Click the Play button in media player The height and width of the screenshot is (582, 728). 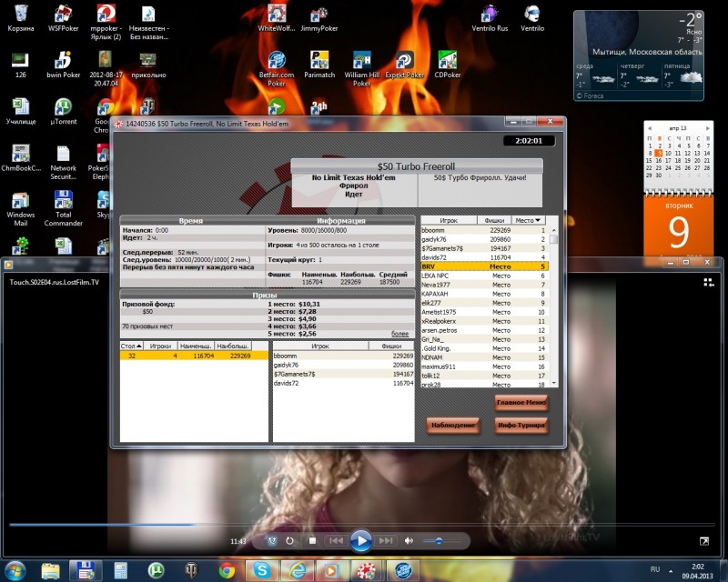(361, 540)
